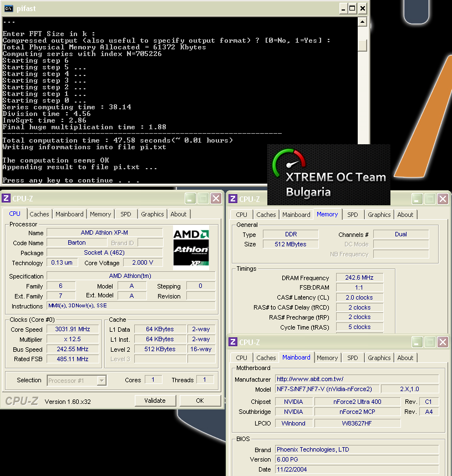This screenshot has width=452, height=476.
Task: Select the CPU tab in left CPU-Z window
Action: coord(14,214)
